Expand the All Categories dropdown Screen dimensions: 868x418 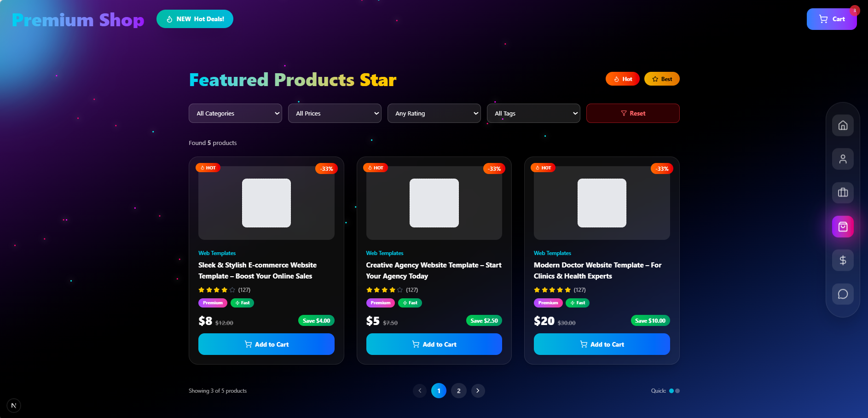pyautogui.click(x=235, y=113)
